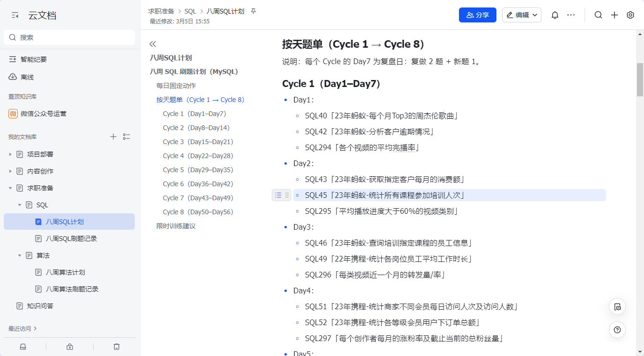Click the 搜索 input field
This screenshot has height=356, width=644.
point(69,37)
